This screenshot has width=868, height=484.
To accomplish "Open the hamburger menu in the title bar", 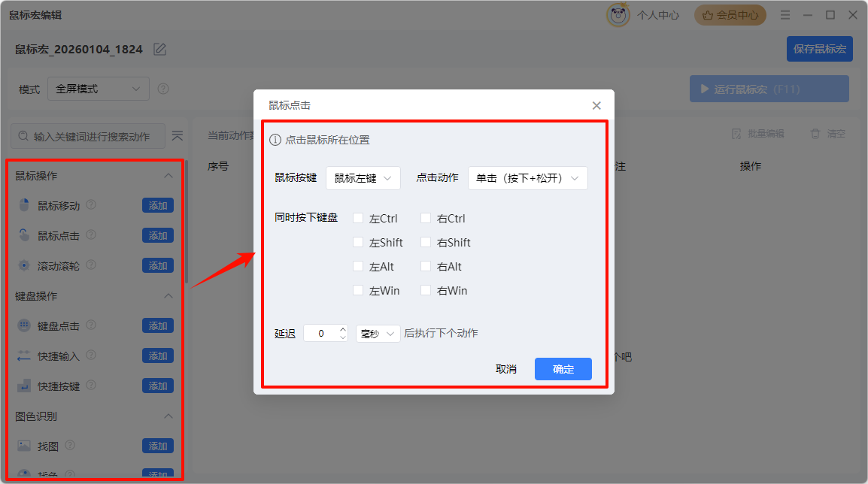I will coord(785,14).
